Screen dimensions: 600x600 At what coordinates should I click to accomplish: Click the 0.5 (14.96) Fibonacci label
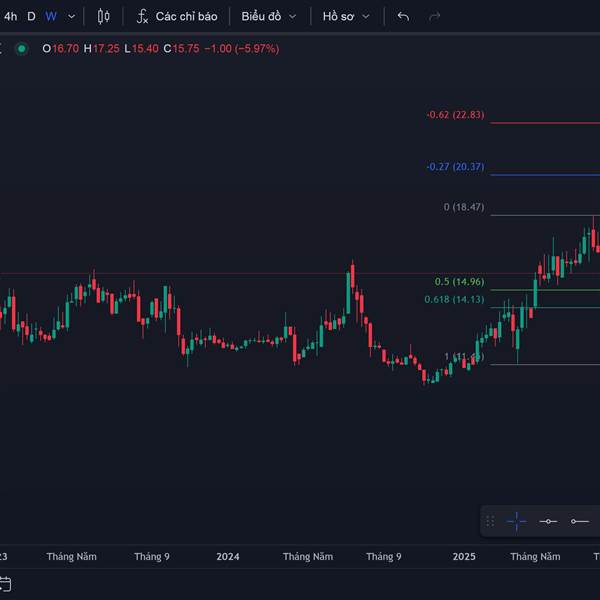coord(459,282)
